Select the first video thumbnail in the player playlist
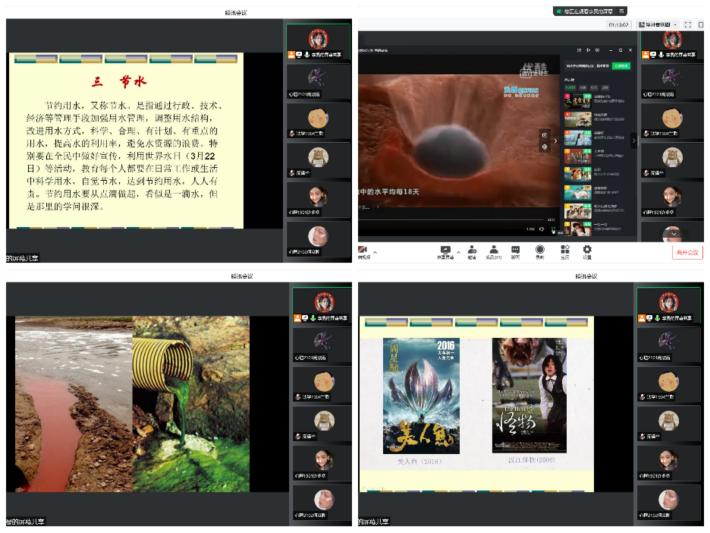The width and height of the screenshot is (710, 533). click(x=577, y=100)
